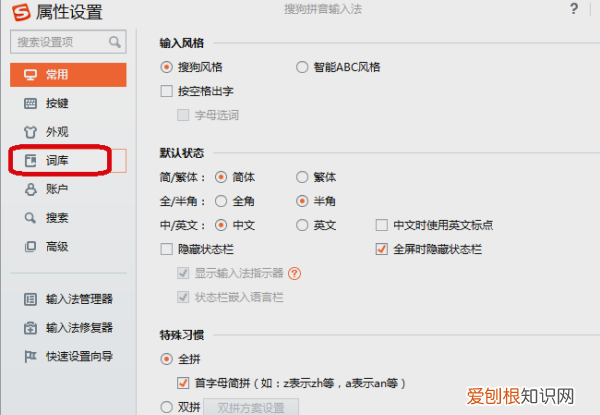The width and height of the screenshot is (600, 415).
Task: Click the 搜索 magnifier icon in sidebar
Action: coord(30,218)
